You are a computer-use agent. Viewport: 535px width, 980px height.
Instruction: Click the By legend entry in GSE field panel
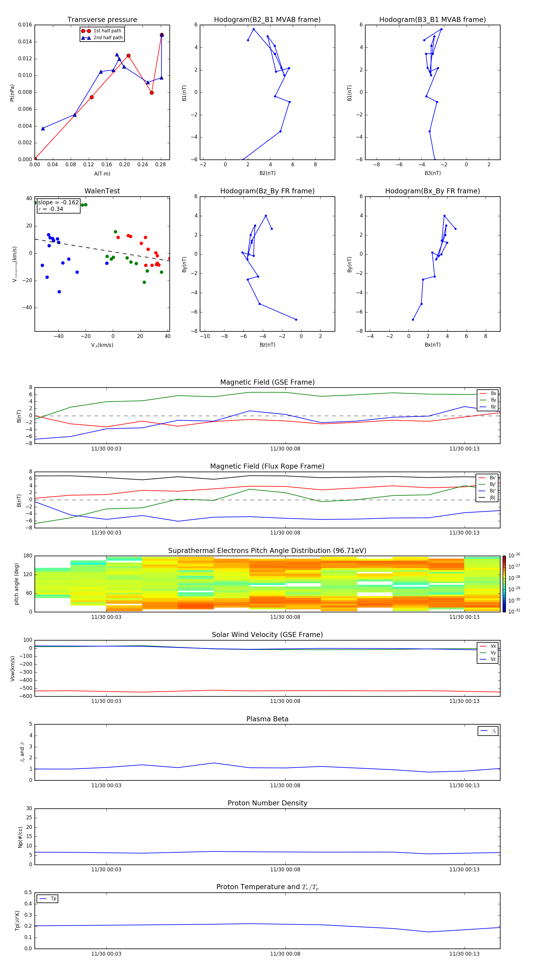click(x=488, y=400)
